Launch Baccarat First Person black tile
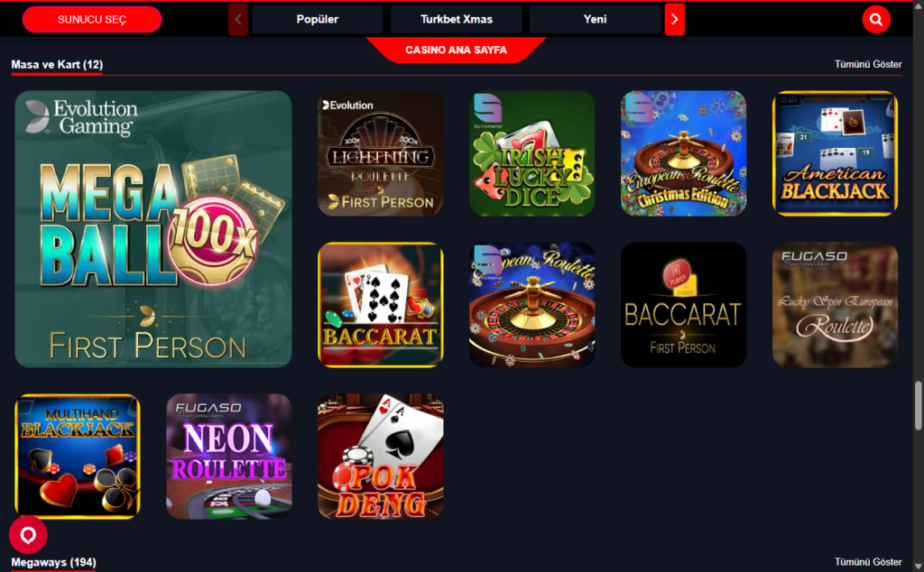 684,305
